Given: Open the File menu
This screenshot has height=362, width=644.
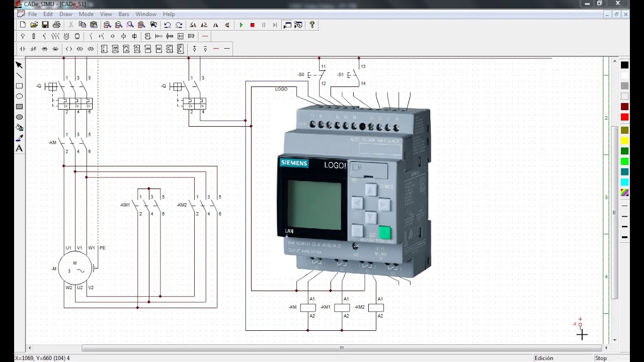Looking at the screenshot, I should [x=33, y=14].
